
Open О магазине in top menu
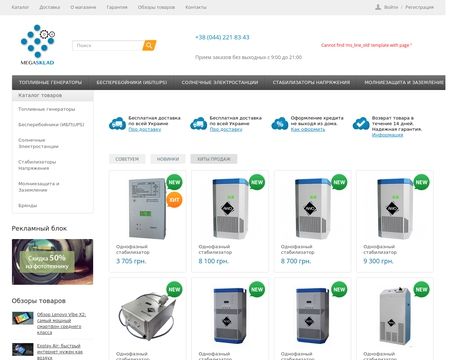[x=83, y=7]
